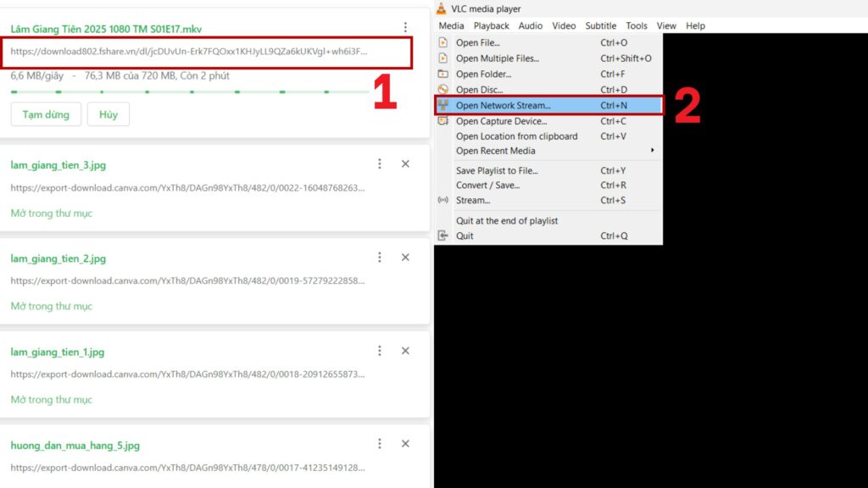The height and width of the screenshot is (488, 868).
Task: Open the lam_giang_tien_2.jpg file link
Action: [58, 258]
